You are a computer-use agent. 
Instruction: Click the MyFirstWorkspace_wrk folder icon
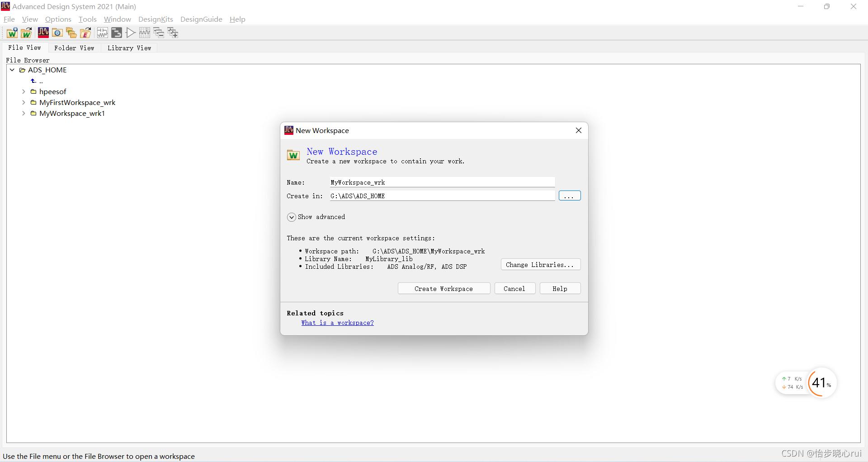[33, 102]
